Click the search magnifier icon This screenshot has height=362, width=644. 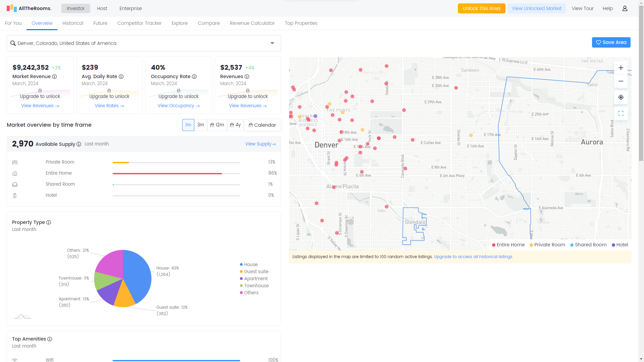pos(13,43)
